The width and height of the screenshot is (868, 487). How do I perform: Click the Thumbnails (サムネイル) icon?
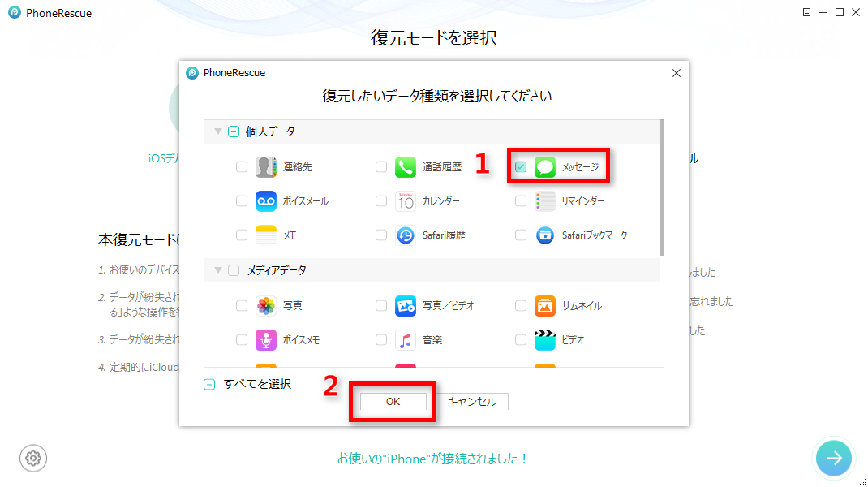(x=544, y=305)
